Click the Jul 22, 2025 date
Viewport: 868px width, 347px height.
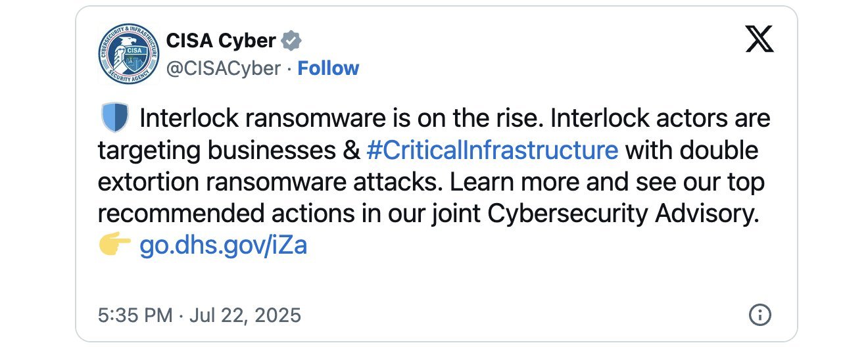(x=245, y=315)
